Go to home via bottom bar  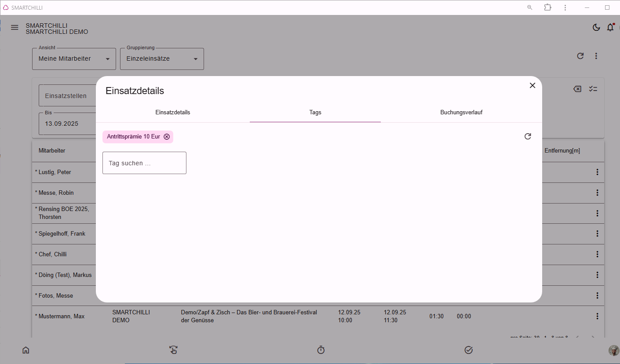pyautogui.click(x=26, y=350)
